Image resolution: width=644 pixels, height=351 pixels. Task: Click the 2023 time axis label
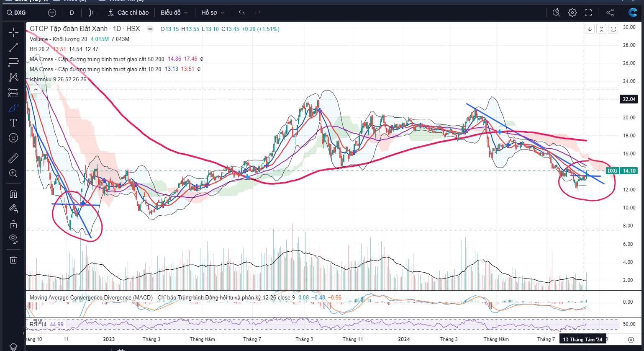[x=108, y=339]
